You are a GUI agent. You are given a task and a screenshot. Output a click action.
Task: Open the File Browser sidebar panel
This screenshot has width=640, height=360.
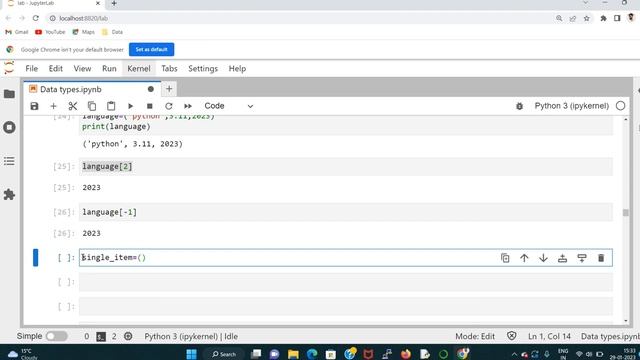point(9,94)
